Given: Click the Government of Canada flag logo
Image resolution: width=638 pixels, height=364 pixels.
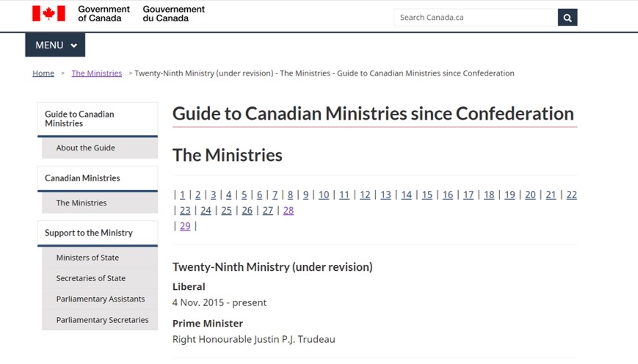Looking at the screenshot, I should coord(48,13).
